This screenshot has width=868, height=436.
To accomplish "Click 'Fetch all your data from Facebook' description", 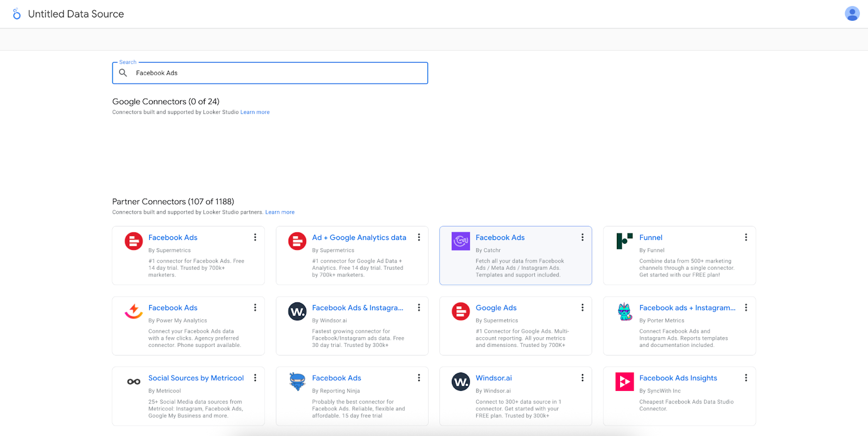I will click(520, 268).
